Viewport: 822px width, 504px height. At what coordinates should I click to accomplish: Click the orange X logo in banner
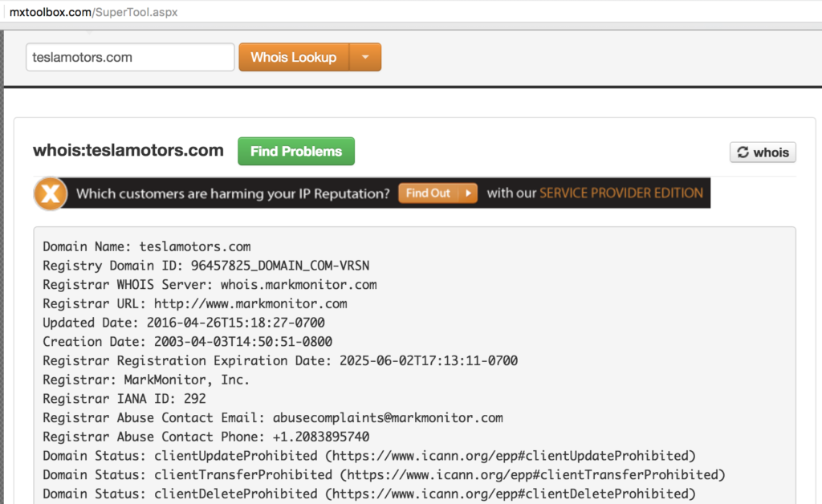pyautogui.click(x=51, y=194)
